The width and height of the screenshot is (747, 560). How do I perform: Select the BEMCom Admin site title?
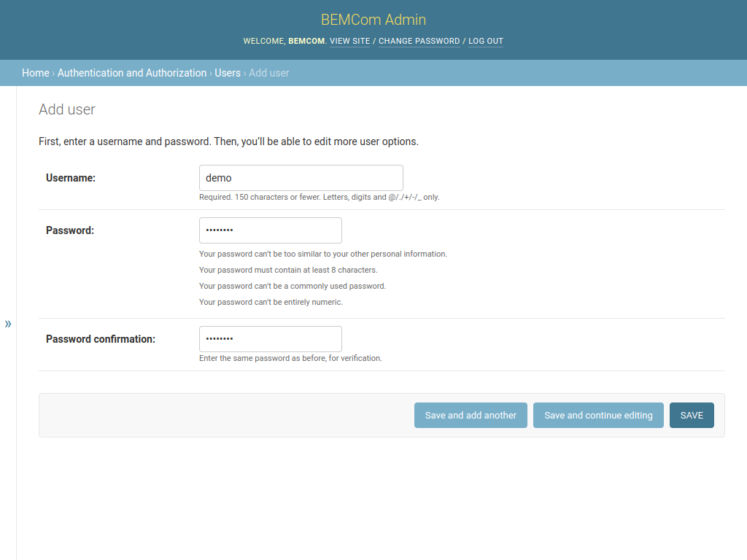(373, 20)
